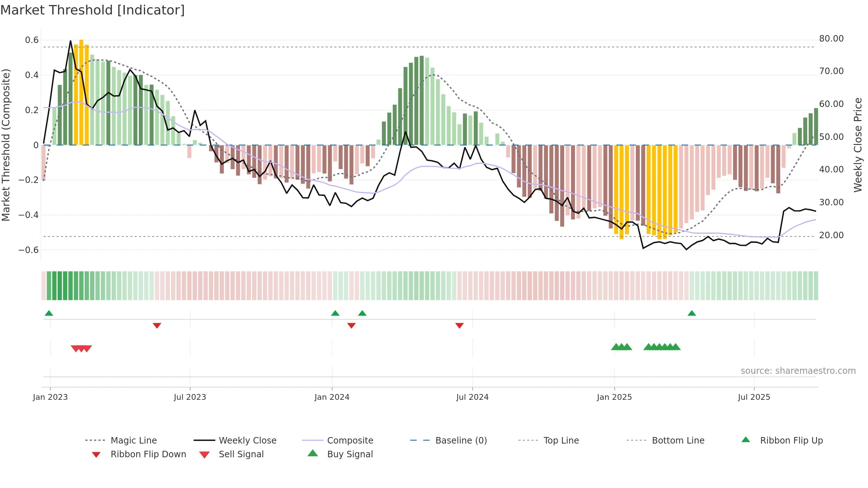Toggle the Magic Line legend entry
The height and width of the screenshot is (488, 868).
(121, 440)
